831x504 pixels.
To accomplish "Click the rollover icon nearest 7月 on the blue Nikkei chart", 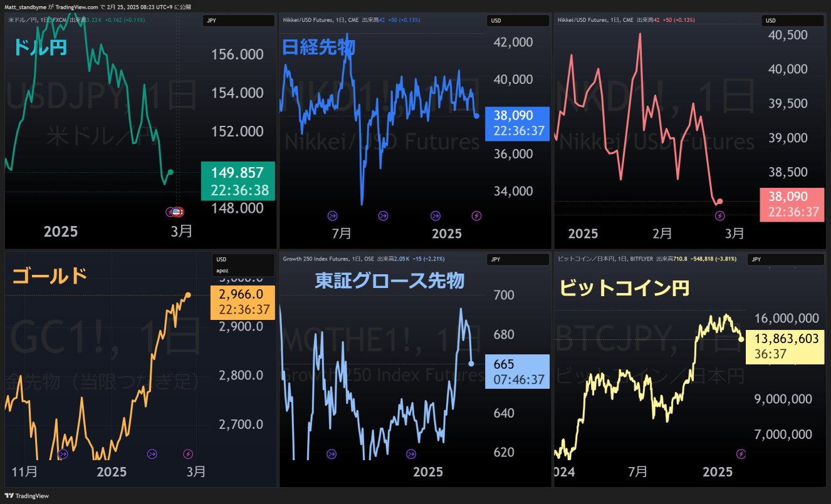I will pos(332,215).
